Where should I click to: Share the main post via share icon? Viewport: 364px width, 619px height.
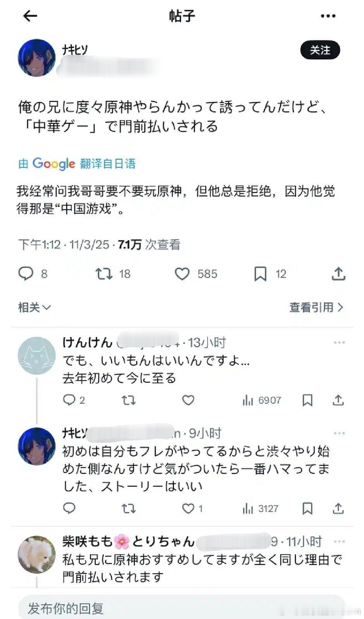coord(338,273)
